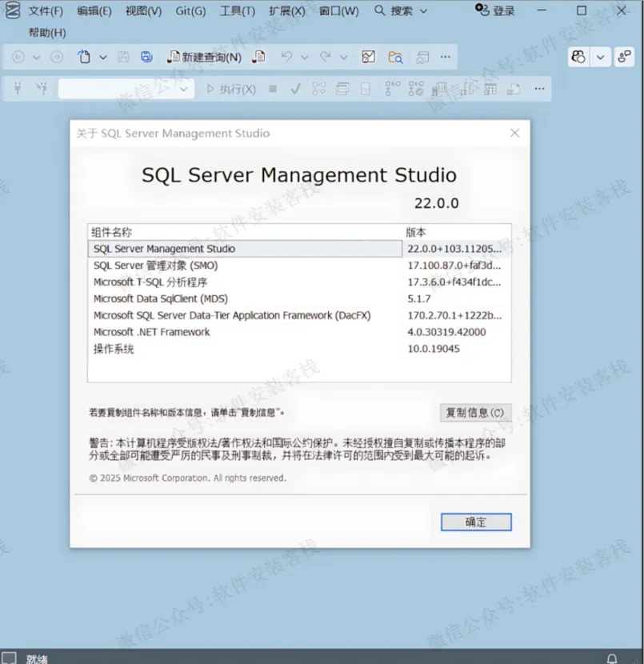644x664 pixels.
Task: Click the results to file icon
Action: [514, 90]
